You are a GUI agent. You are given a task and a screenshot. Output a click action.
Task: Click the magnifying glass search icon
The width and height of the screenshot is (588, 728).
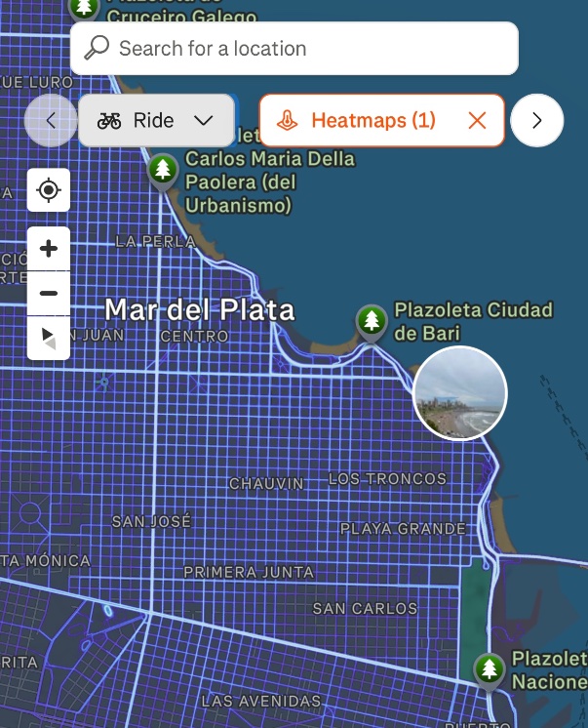click(97, 48)
